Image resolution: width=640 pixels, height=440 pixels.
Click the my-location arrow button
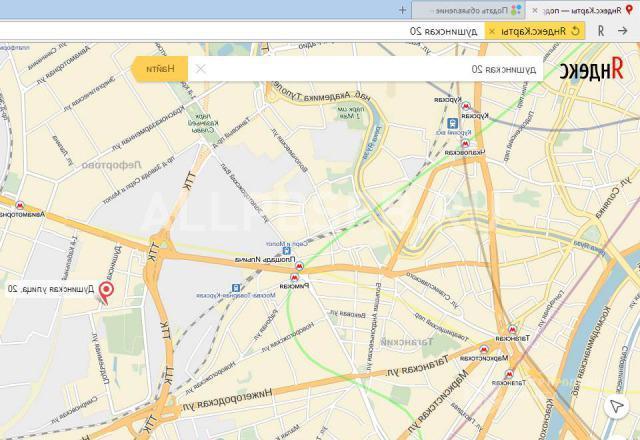(617, 406)
